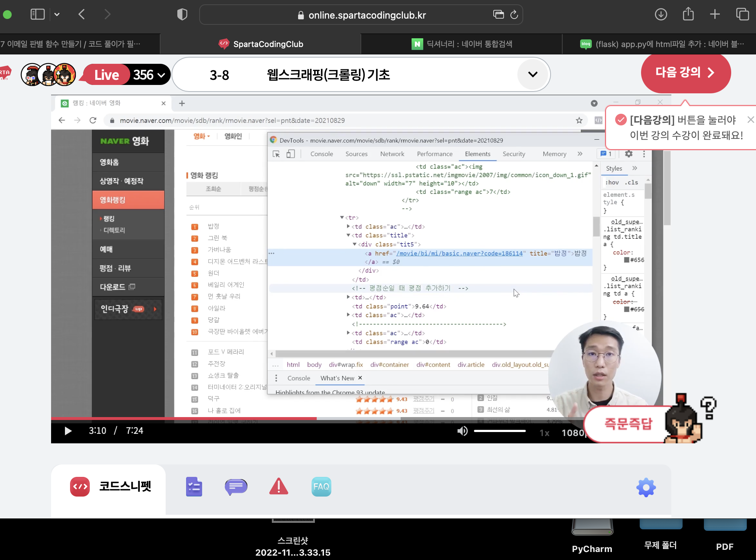Click the Safari address bar

point(361,15)
